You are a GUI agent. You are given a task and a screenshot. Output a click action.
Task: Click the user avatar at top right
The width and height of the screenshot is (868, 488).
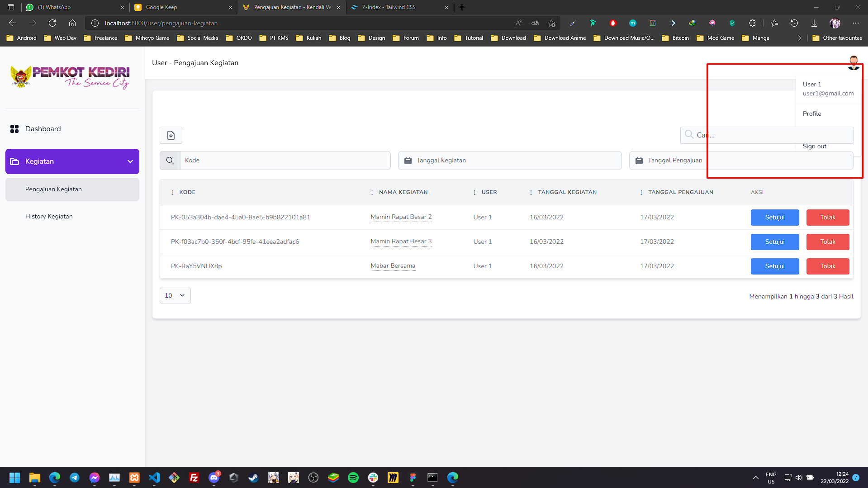854,63
